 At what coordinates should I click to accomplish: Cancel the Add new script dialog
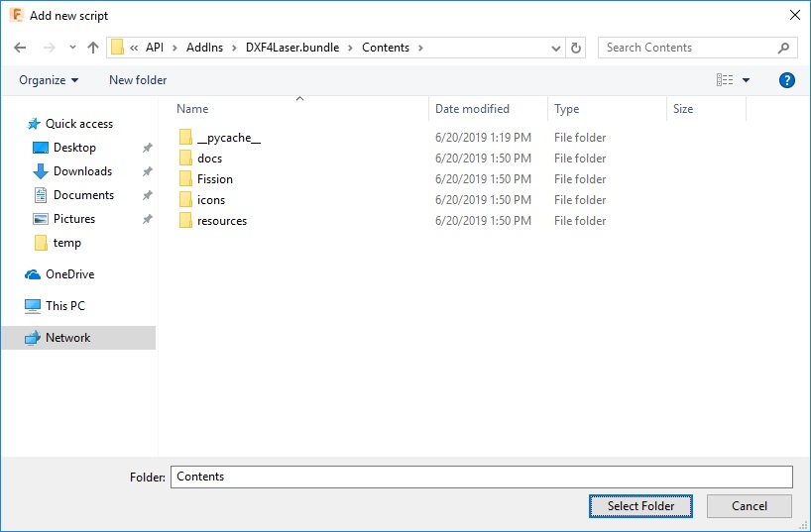(749, 506)
